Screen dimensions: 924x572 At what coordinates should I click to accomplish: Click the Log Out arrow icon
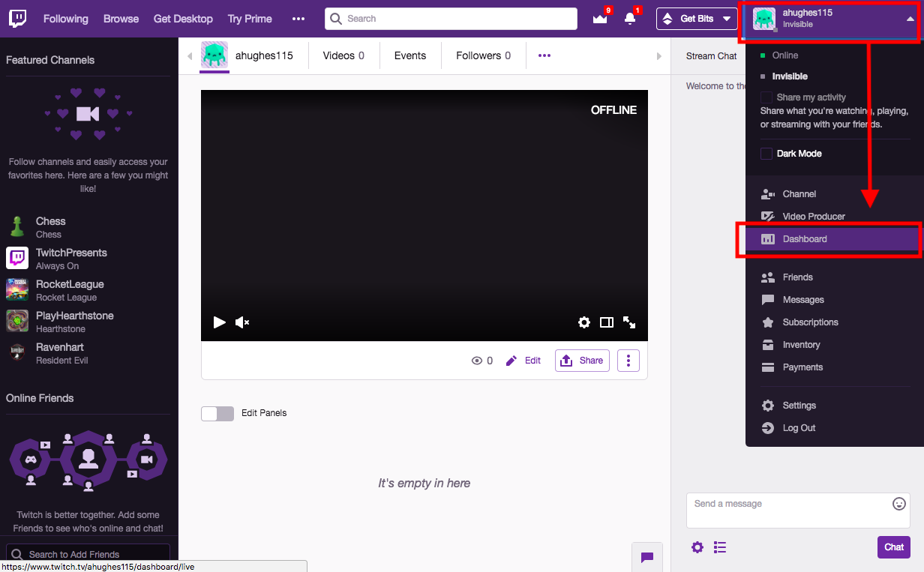point(768,428)
